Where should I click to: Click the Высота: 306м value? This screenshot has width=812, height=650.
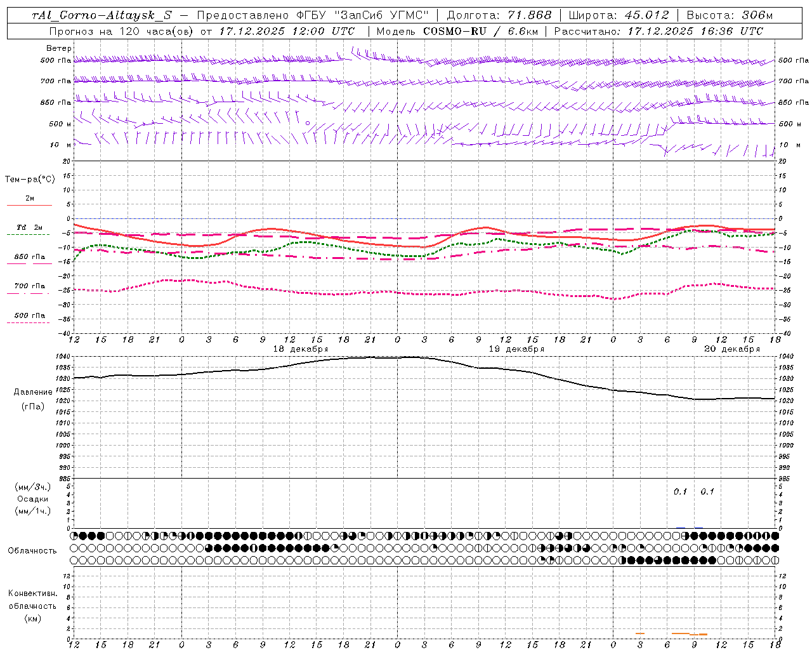click(730, 15)
